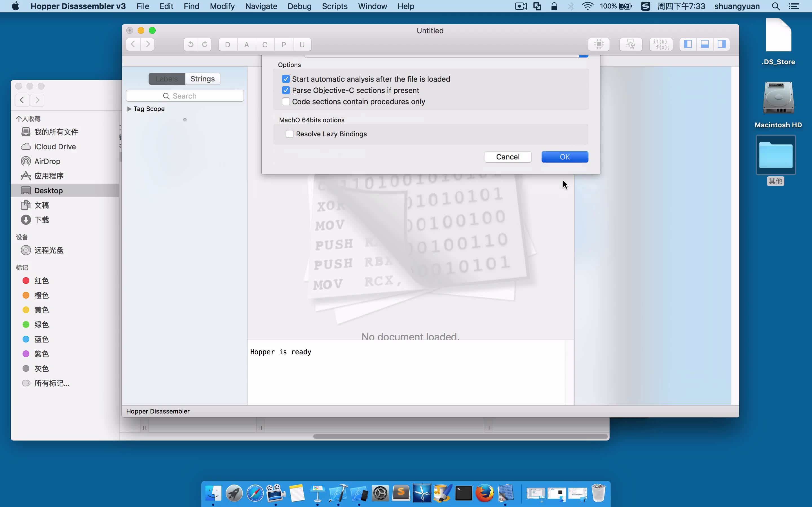Click the Redo toolbar icon
This screenshot has width=812, height=507.
[x=205, y=45]
